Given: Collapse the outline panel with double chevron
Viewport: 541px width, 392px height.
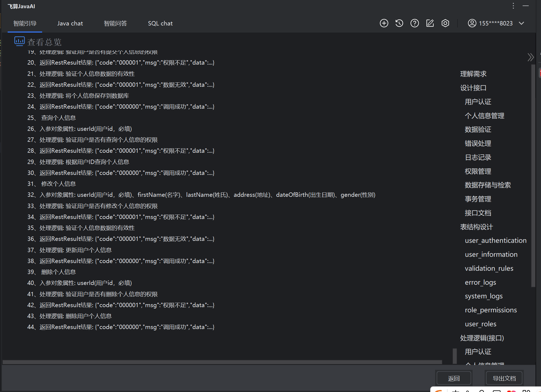Looking at the screenshot, I should [x=530, y=57].
